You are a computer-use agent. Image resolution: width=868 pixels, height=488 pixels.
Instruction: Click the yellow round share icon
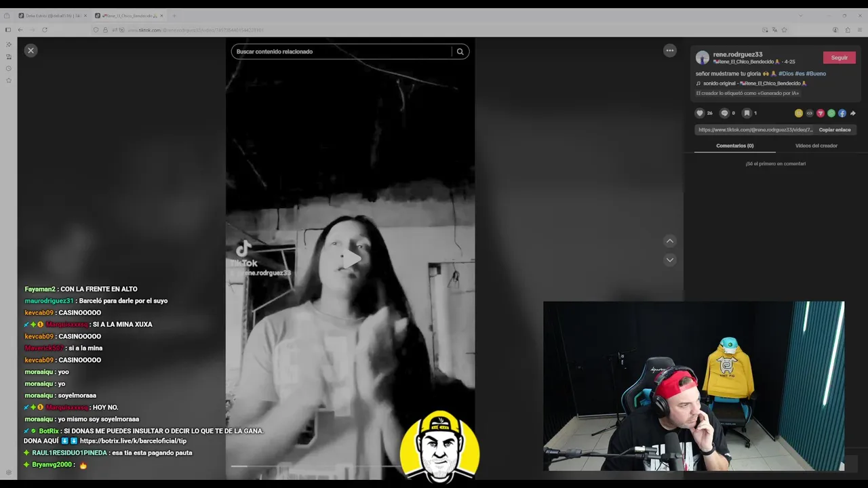point(799,113)
